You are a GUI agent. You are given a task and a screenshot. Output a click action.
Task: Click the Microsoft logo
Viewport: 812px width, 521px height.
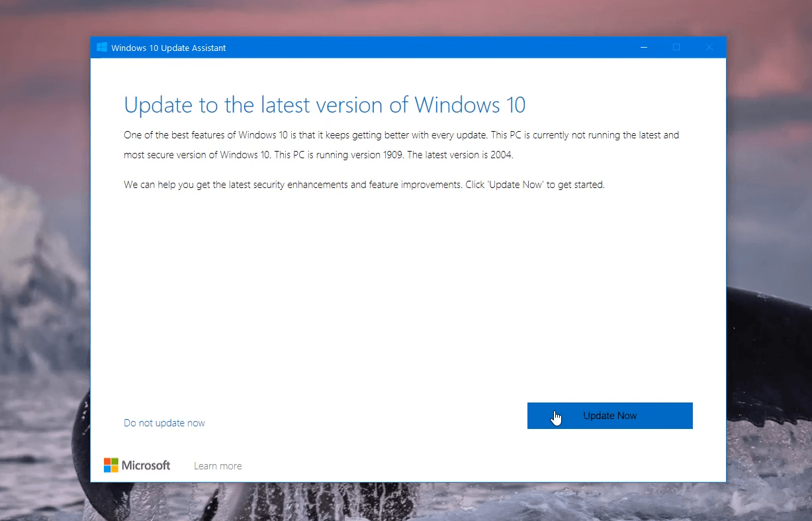pyautogui.click(x=137, y=465)
